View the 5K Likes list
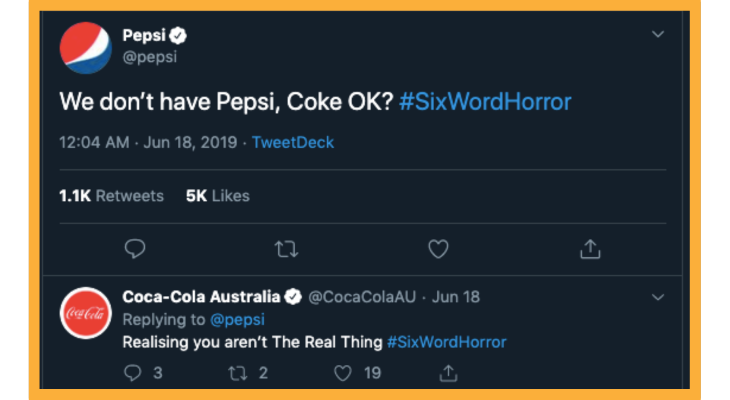This screenshot has height=400, width=730. point(218,196)
